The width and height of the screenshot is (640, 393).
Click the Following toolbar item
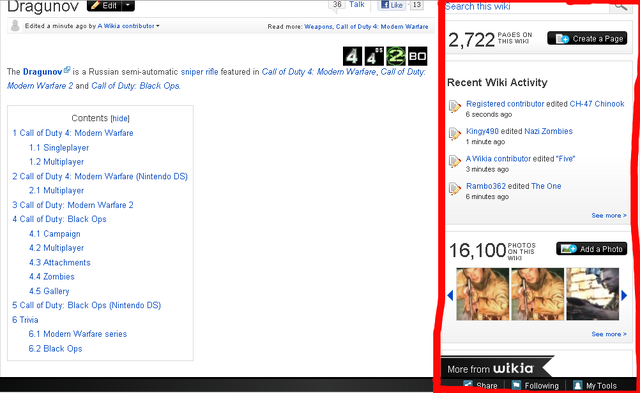point(536,386)
